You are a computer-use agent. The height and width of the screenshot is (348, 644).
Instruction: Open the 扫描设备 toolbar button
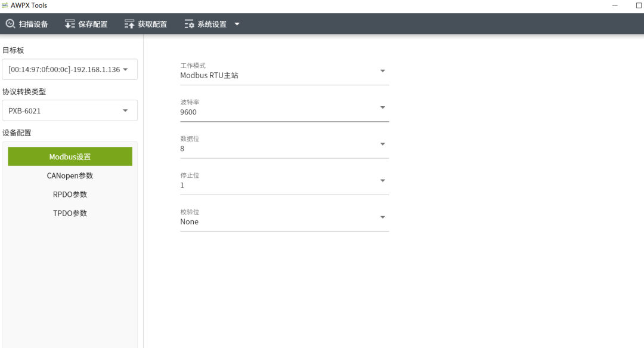27,24
